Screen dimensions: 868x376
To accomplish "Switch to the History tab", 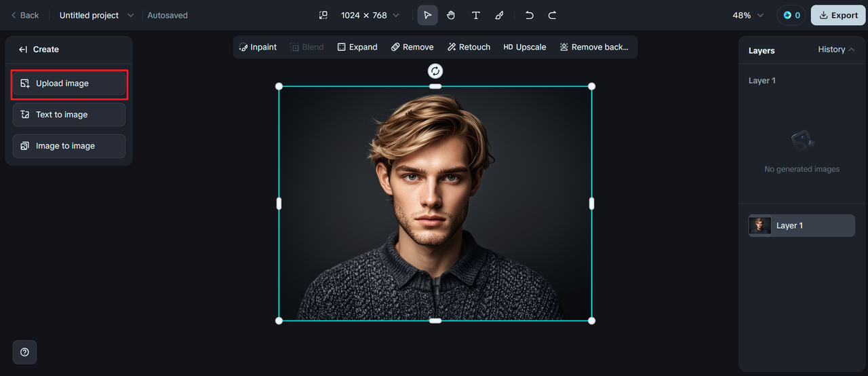I will click(x=831, y=50).
